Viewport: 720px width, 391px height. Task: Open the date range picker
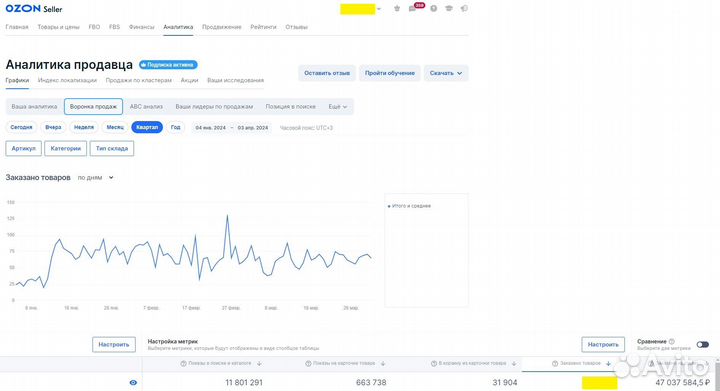click(x=232, y=128)
